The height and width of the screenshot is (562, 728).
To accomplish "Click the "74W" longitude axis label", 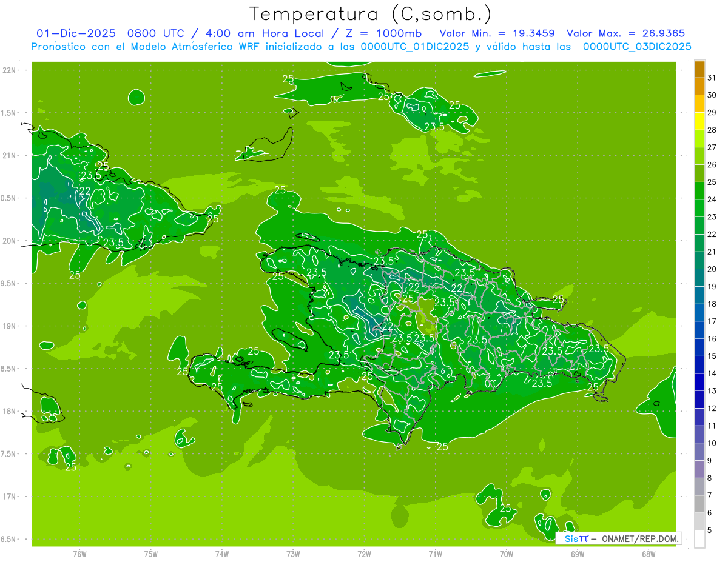I will point(221,554).
